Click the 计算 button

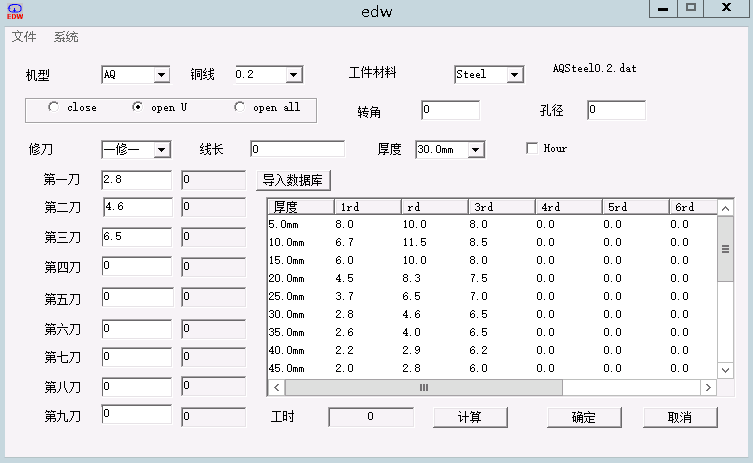click(470, 417)
